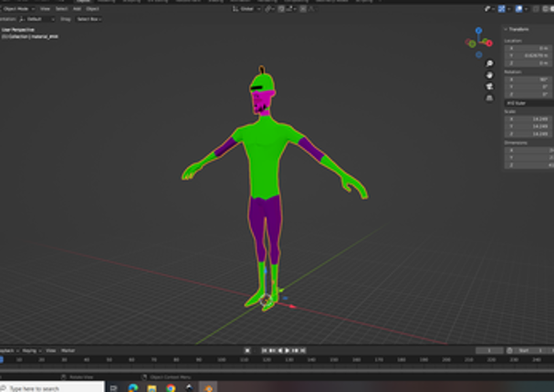This screenshot has height=392, width=554.
Task: Click the Rotation Y field
Action: point(529,88)
